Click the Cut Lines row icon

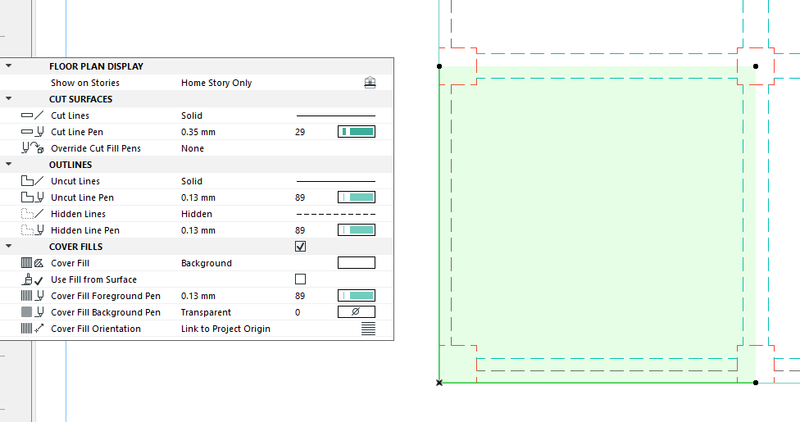click(x=32, y=115)
